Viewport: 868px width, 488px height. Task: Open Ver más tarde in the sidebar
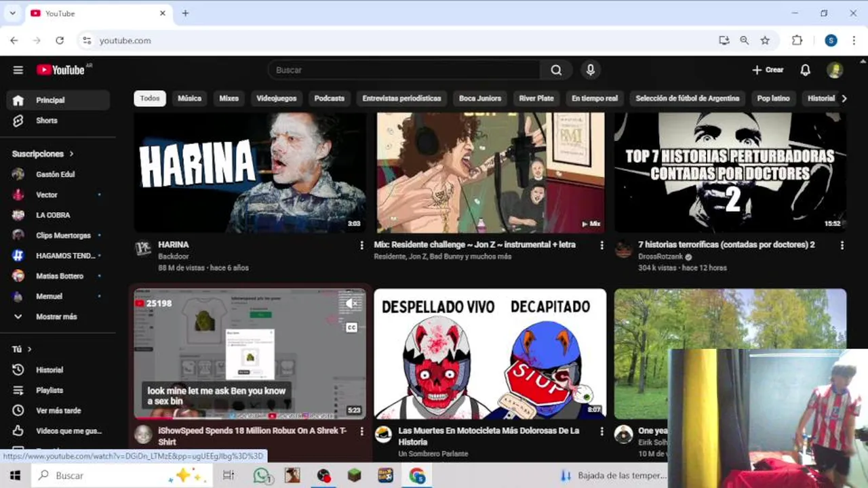tap(58, 411)
